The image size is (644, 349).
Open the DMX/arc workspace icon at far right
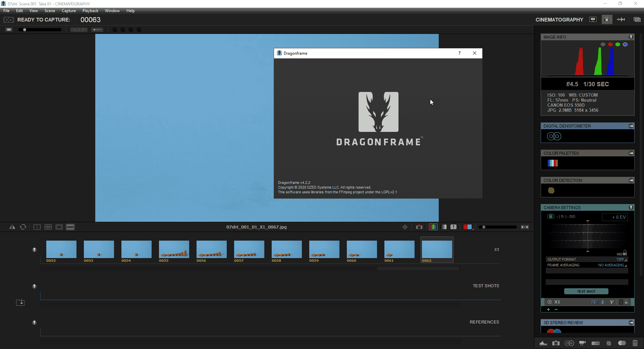point(637,19)
